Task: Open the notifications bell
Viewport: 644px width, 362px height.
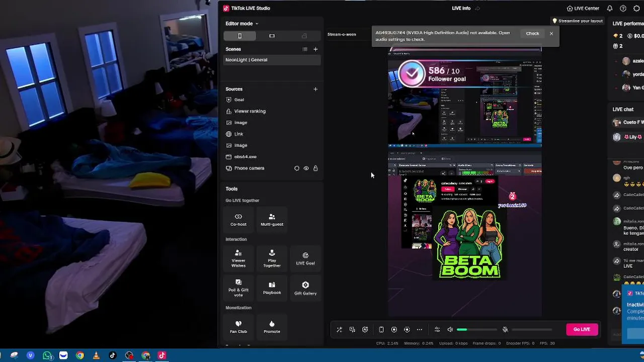Action: [x=610, y=9]
